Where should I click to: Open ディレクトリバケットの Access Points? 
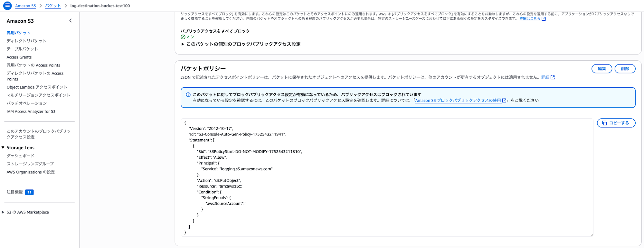(x=35, y=76)
